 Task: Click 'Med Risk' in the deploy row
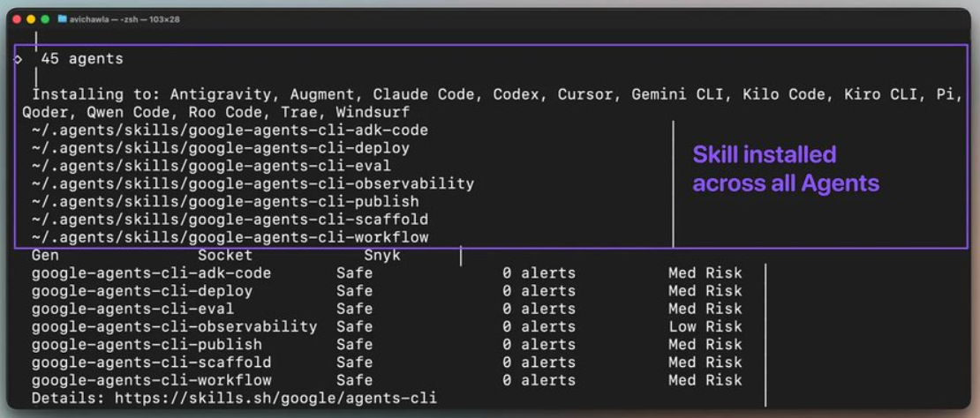705,291
